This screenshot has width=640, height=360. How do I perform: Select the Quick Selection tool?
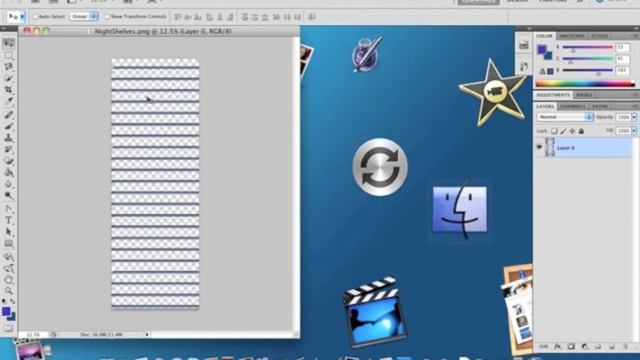click(9, 78)
